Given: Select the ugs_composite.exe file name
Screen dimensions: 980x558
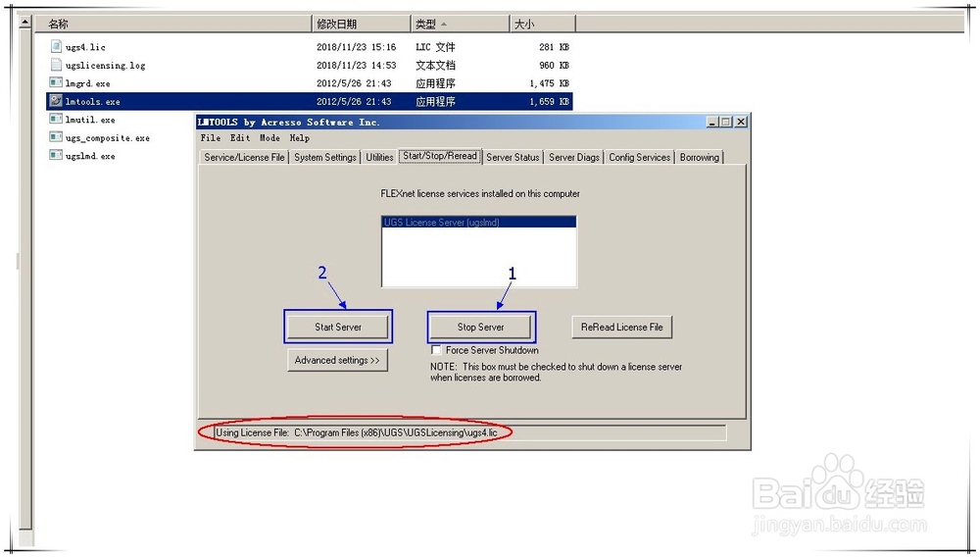Looking at the screenshot, I should point(108,137).
